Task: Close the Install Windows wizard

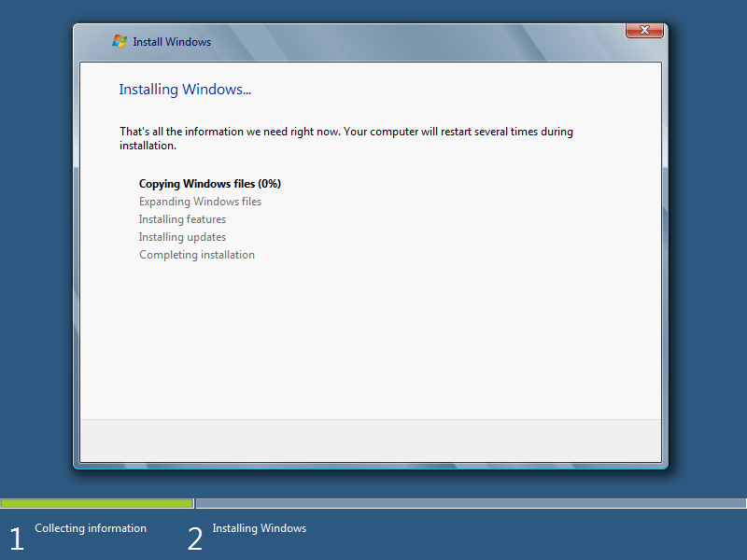Action: [x=644, y=29]
